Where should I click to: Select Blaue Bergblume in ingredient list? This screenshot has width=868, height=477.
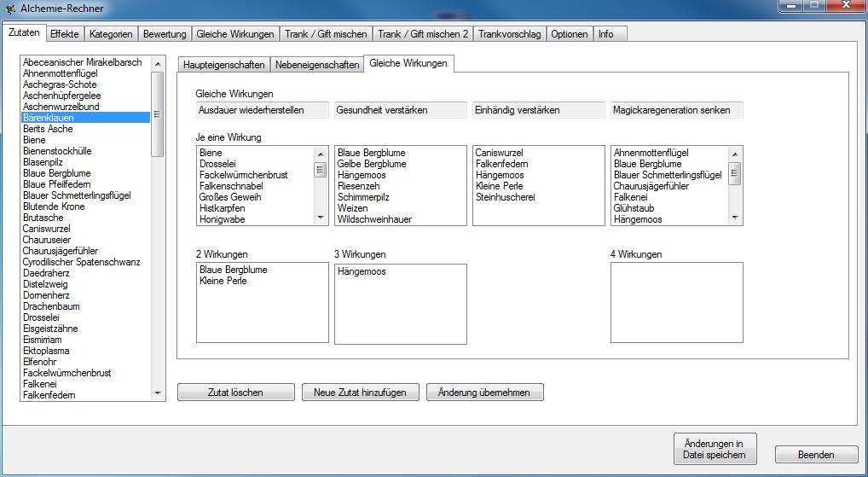[57, 173]
